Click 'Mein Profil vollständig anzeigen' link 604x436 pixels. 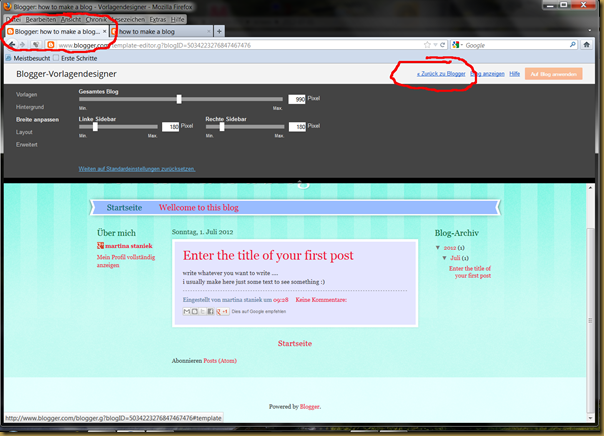(126, 261)
